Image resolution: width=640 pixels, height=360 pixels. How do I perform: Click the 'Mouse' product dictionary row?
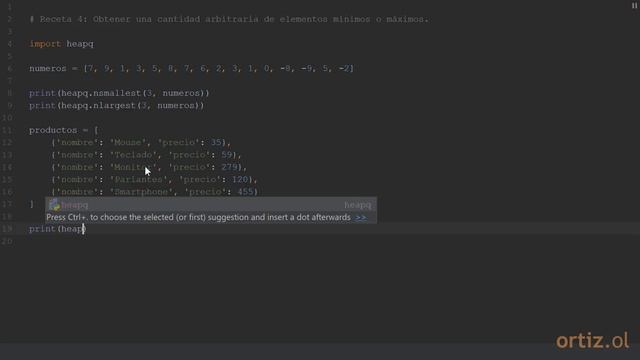(141, 142)
